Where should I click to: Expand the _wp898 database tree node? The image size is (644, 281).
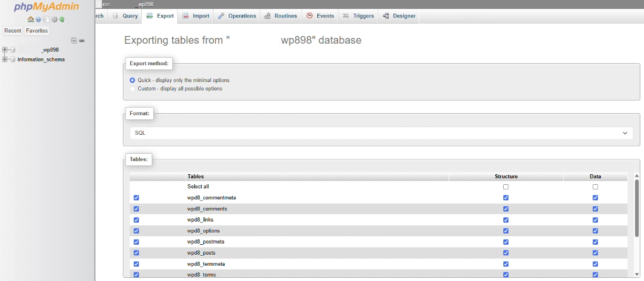(x=5, y=50)
